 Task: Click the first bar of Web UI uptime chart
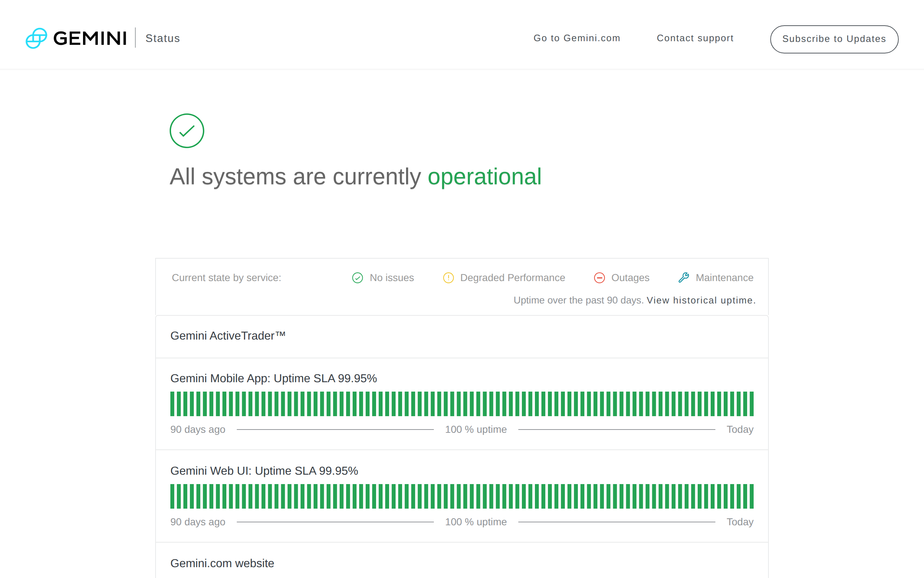(x=173, y=496)
